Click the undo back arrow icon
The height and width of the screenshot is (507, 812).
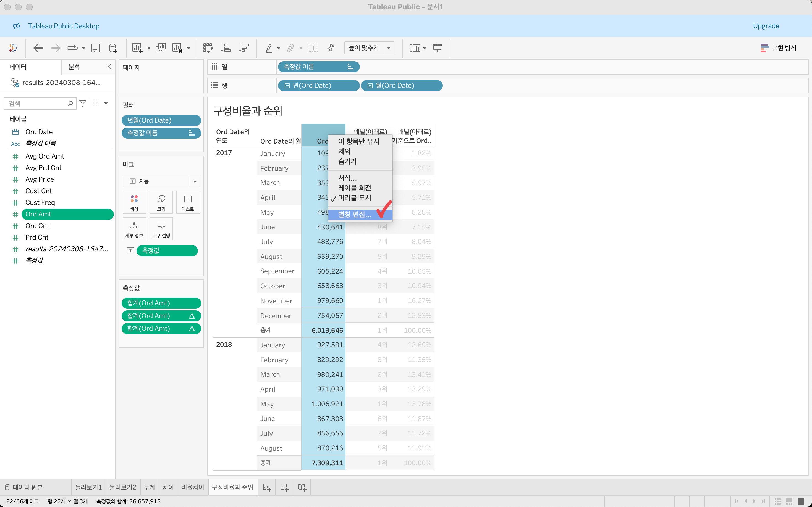click(x=38, y=48)
